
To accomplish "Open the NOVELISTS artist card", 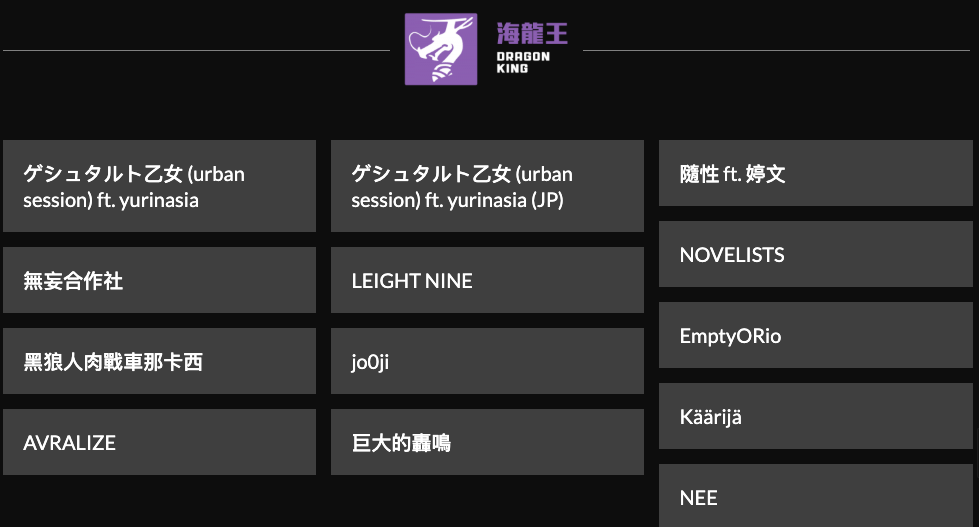I will pos(815,255).
